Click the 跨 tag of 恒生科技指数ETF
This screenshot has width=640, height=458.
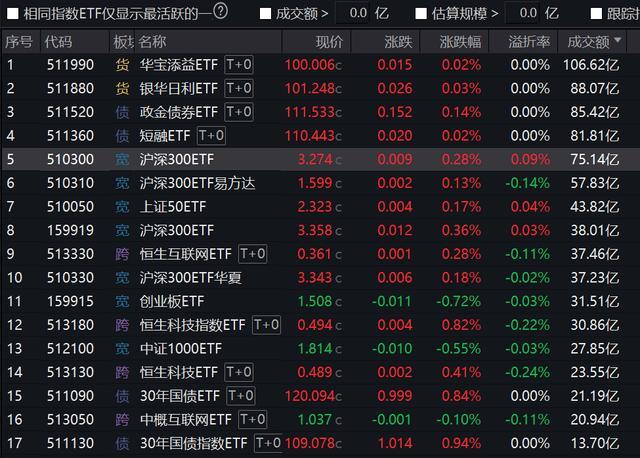coord(122,325)
